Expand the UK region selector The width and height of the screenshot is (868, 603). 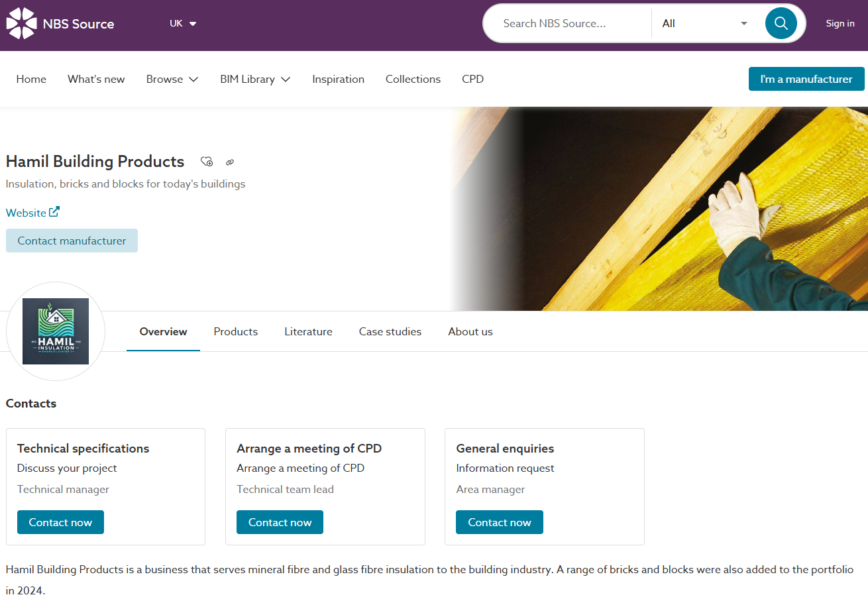182,23
